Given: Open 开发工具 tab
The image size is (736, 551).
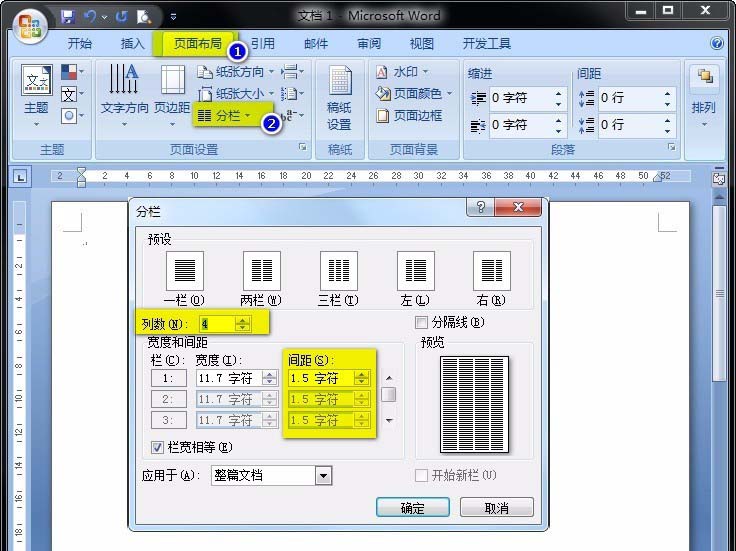Looking at the screenshot, I should tap(487, 44).
